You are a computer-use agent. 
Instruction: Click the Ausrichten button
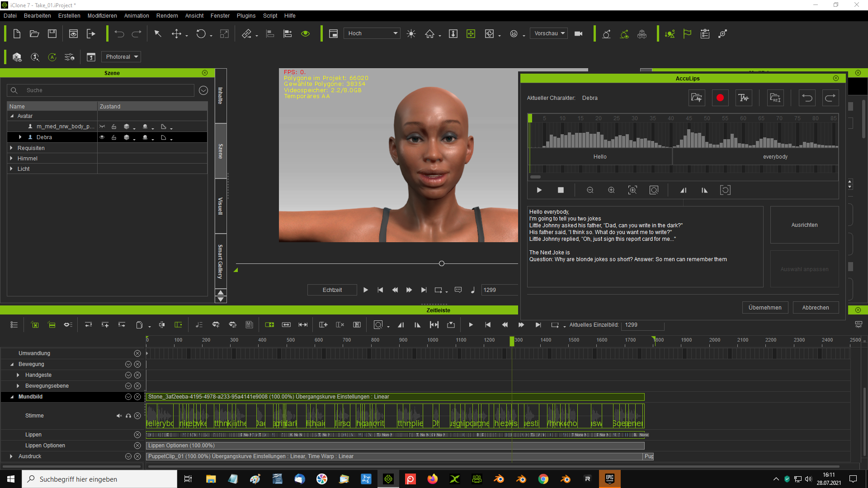pos(804,225)
